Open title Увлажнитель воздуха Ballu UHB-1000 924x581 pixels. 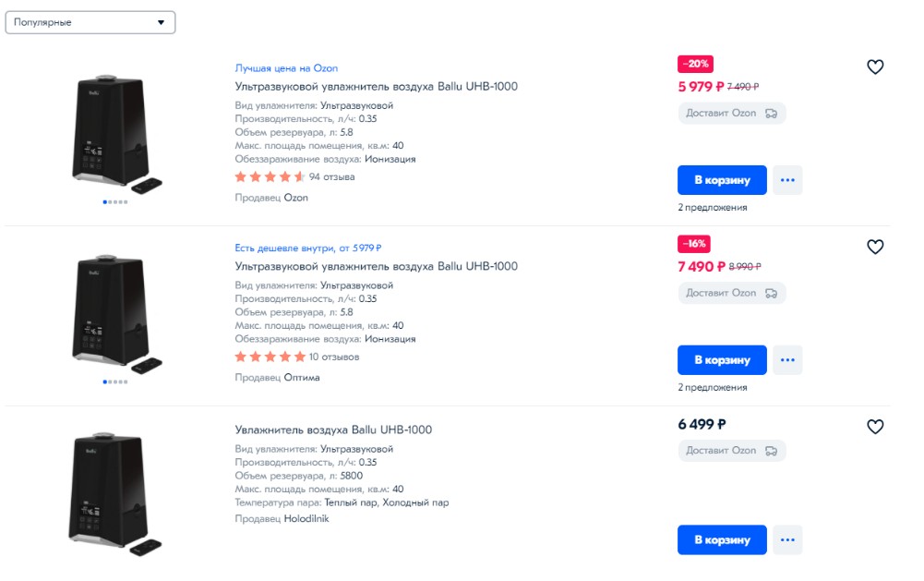(333, 430)
